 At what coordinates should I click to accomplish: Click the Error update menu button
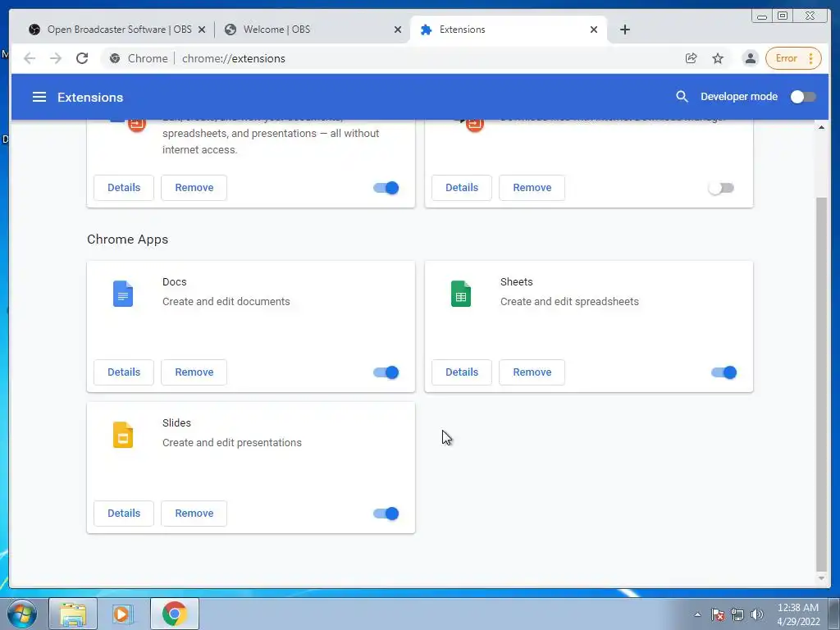pos(793,58)
